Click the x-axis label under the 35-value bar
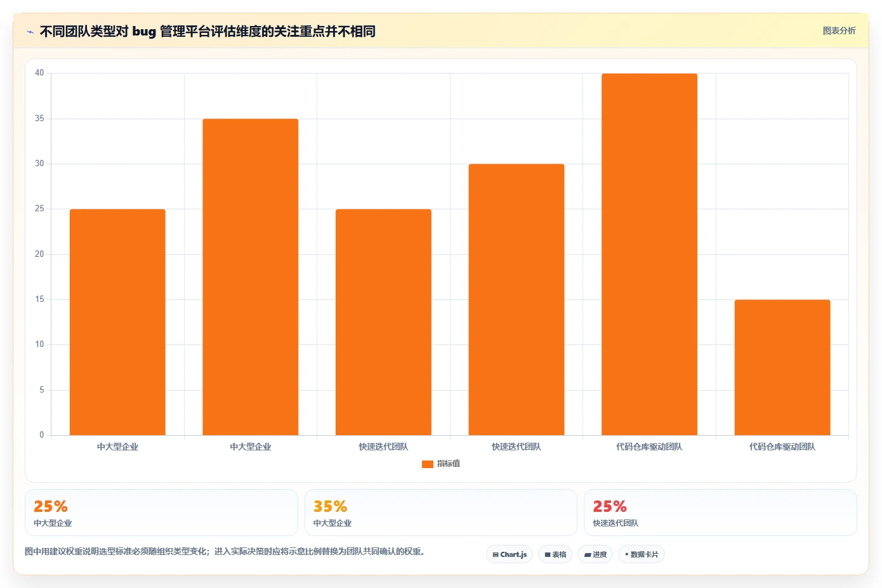The height and width of the screenshot is (588, 882). point(251,447)
